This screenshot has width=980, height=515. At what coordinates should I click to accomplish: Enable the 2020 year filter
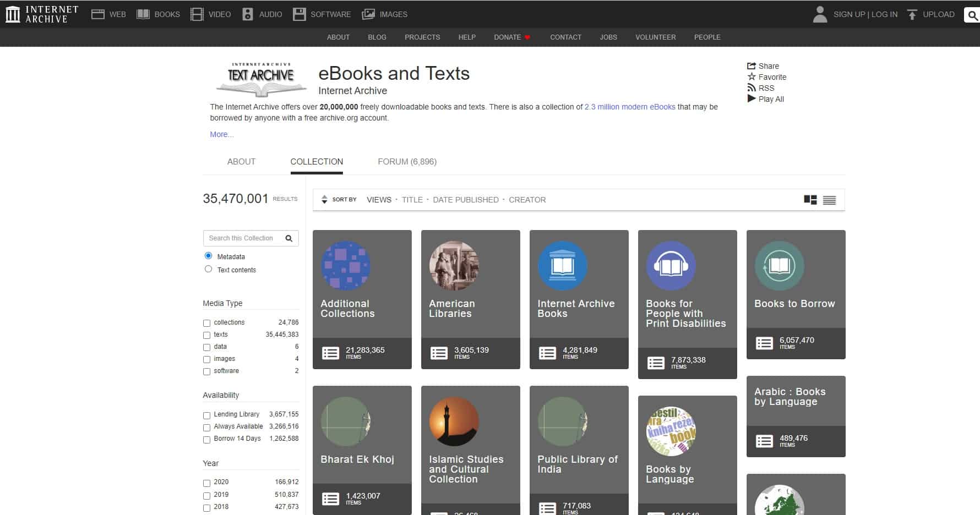pos(206,481)
